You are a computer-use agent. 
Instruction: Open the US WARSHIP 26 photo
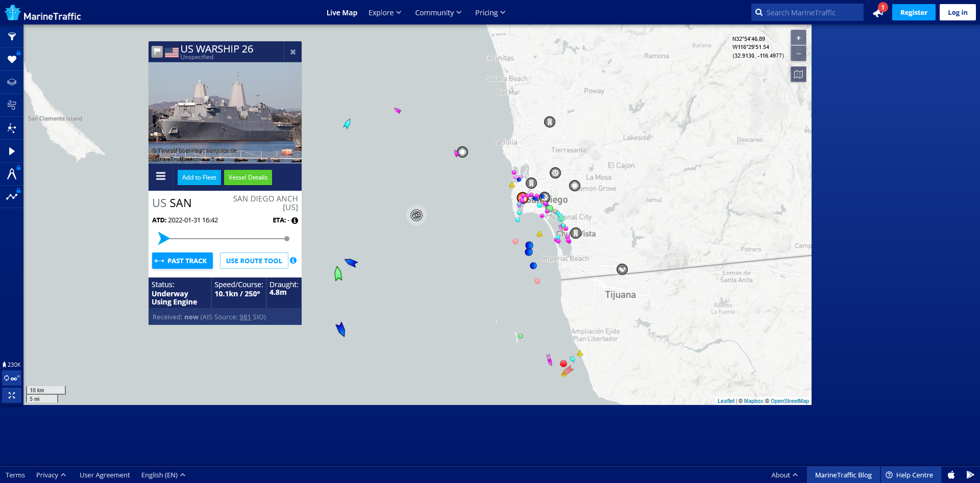tap(225, 113)
